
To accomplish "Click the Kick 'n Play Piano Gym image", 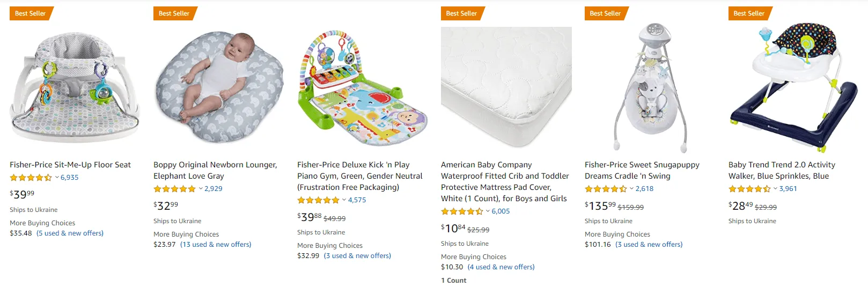I will point(362,89).
